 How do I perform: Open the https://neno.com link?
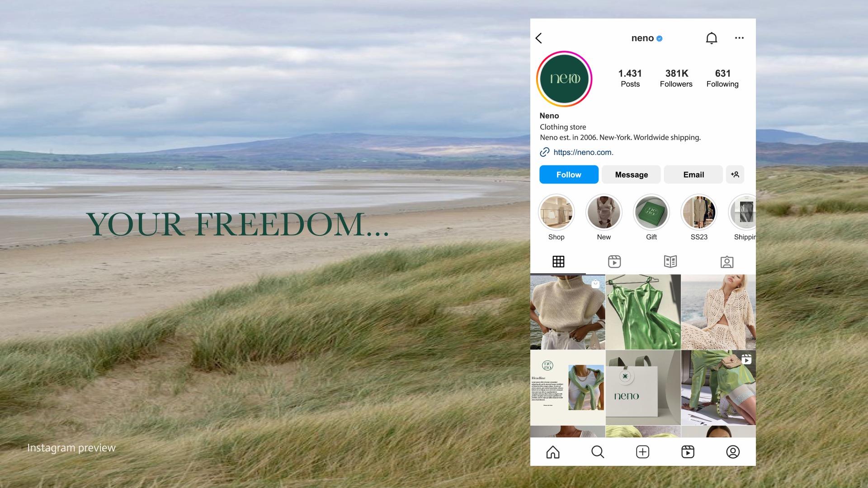pos(583,152)
